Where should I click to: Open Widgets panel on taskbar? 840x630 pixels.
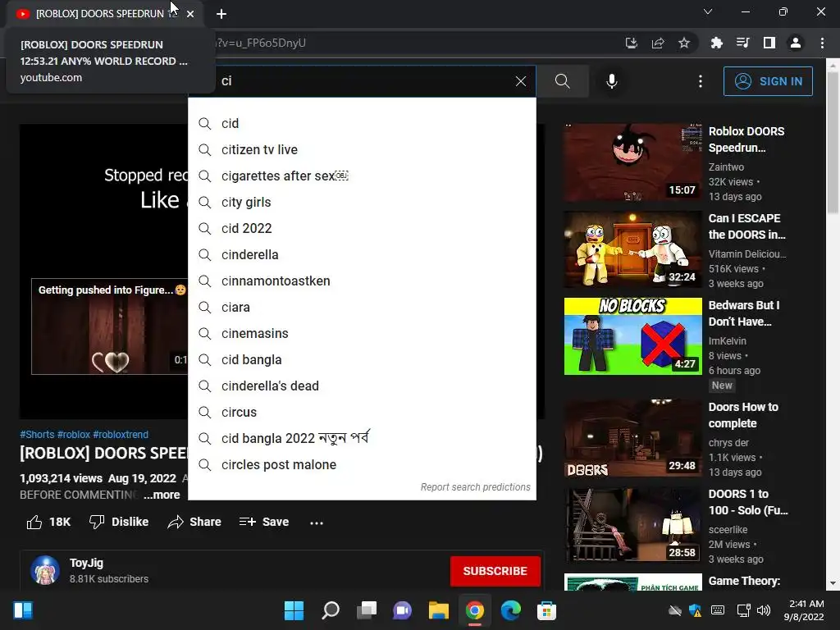click(23, 610)
